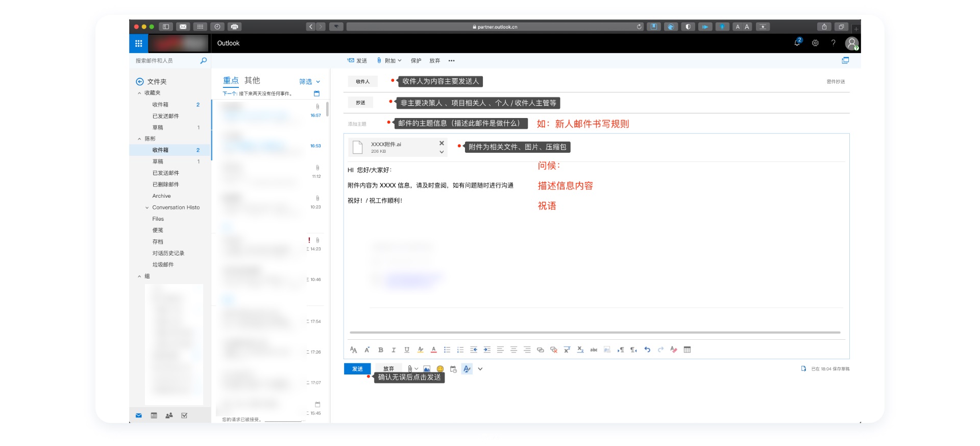Open the settings gear

[815, 43]
